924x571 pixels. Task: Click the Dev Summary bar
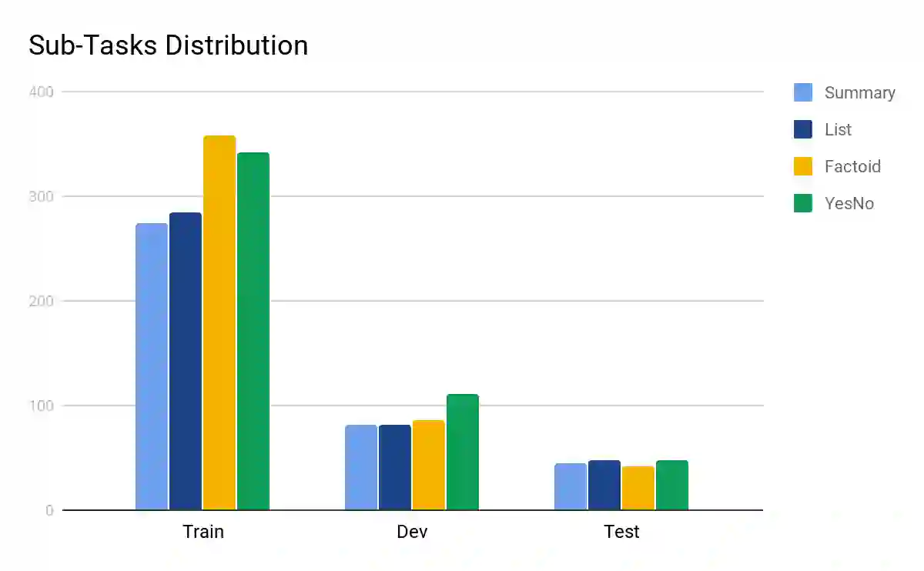(x=361, y=467)
